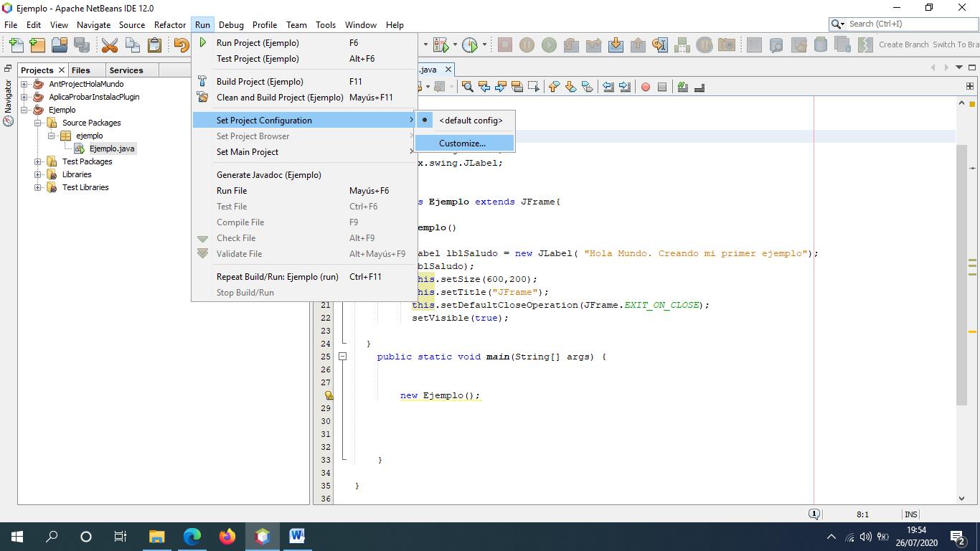Screen dimensions: 980x551
Task: Start macro recording with red circle icon
Action: coord(646,87)
